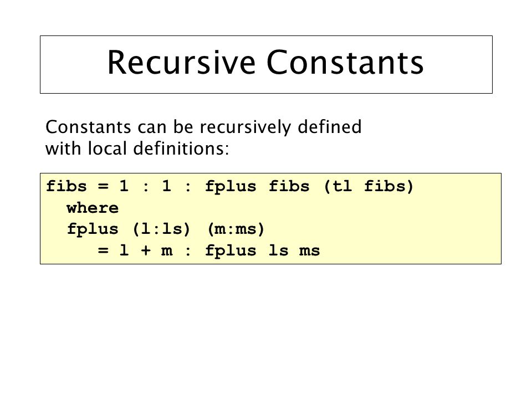Click the 'l + m' expression
Viewport: 532px width, 399px height.
(x=146, y=250)
